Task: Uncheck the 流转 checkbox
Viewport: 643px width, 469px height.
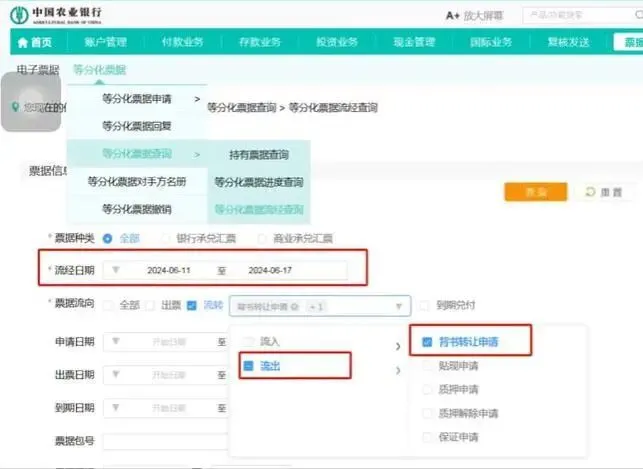Action: click(x=192, y=305)
